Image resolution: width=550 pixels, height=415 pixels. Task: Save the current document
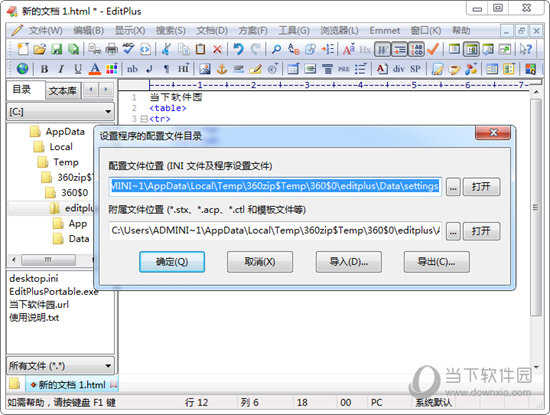[56, 49]
